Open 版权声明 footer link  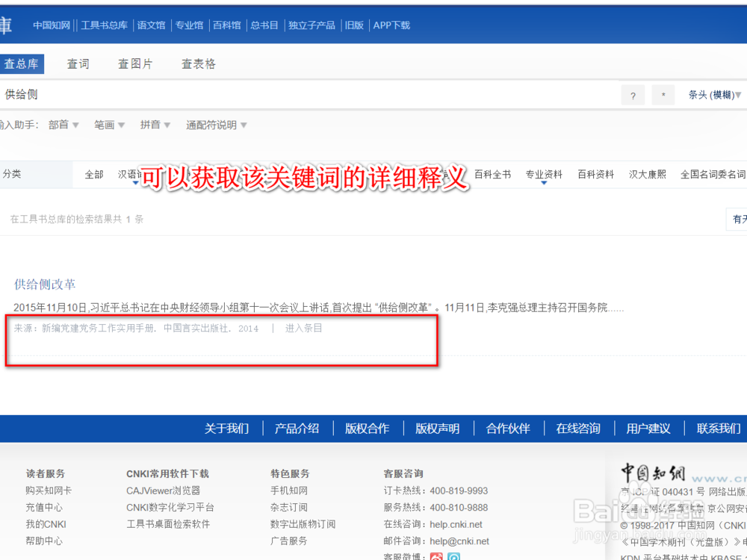[x=437, y=429]
